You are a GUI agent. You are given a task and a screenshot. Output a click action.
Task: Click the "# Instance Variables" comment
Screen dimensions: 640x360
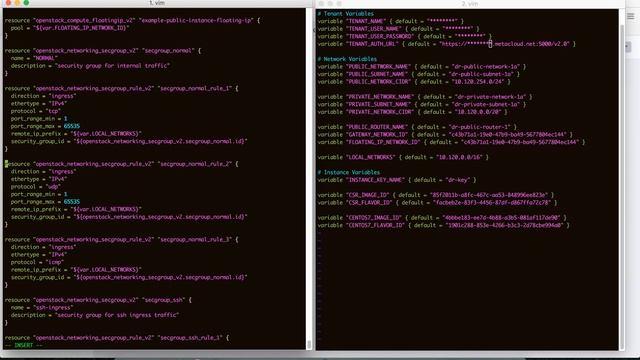[349, 172]
